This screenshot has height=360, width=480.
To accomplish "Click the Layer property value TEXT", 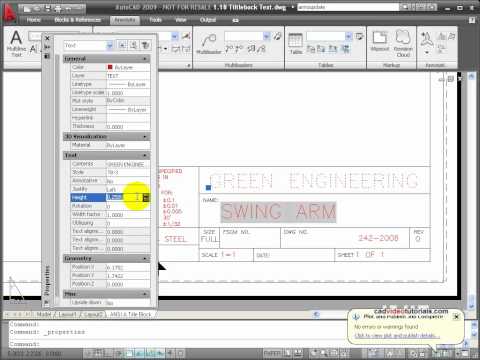I will click(x=128, y=76).
